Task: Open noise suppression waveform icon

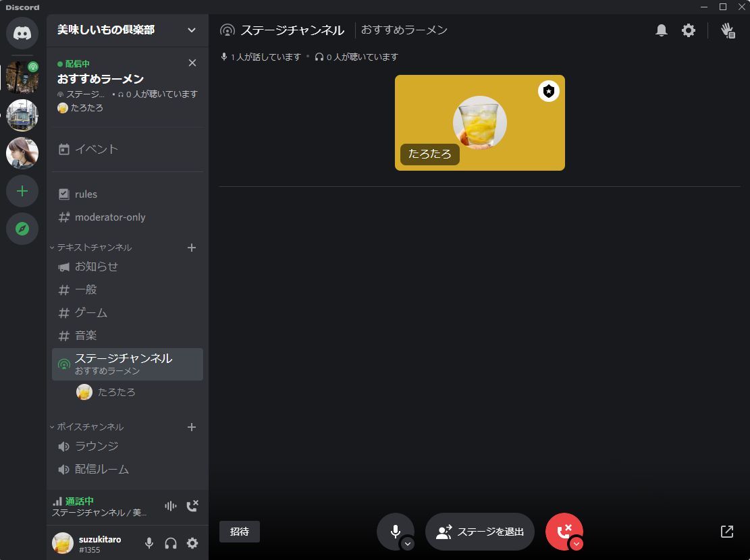Action: [171, 506]
